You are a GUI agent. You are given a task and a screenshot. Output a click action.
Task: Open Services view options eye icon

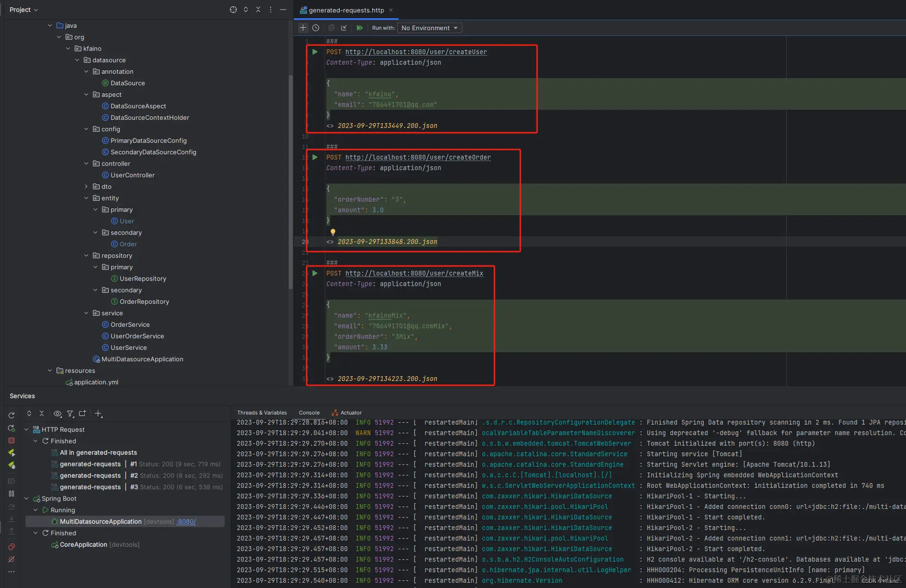click(x=57, y=414)
